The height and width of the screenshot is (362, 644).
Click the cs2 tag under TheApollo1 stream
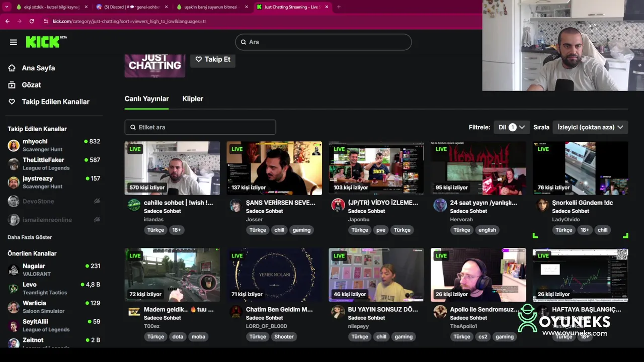tap(483, 337)
